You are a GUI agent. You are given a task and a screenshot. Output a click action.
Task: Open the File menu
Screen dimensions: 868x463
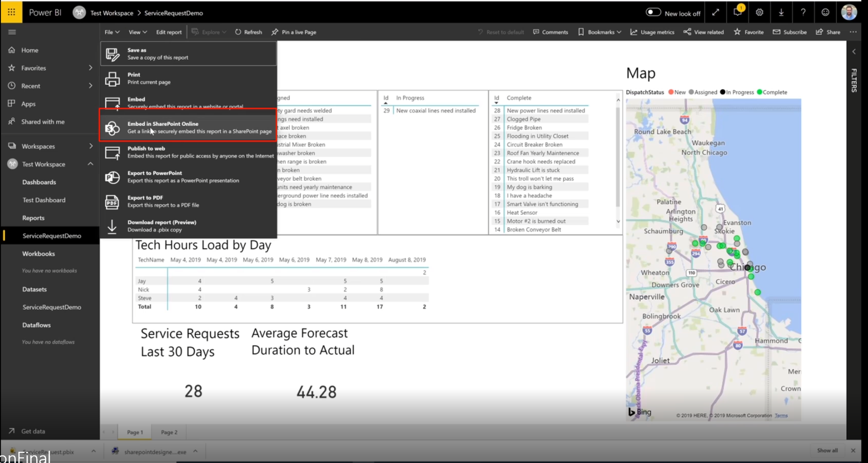click(112, 32)
